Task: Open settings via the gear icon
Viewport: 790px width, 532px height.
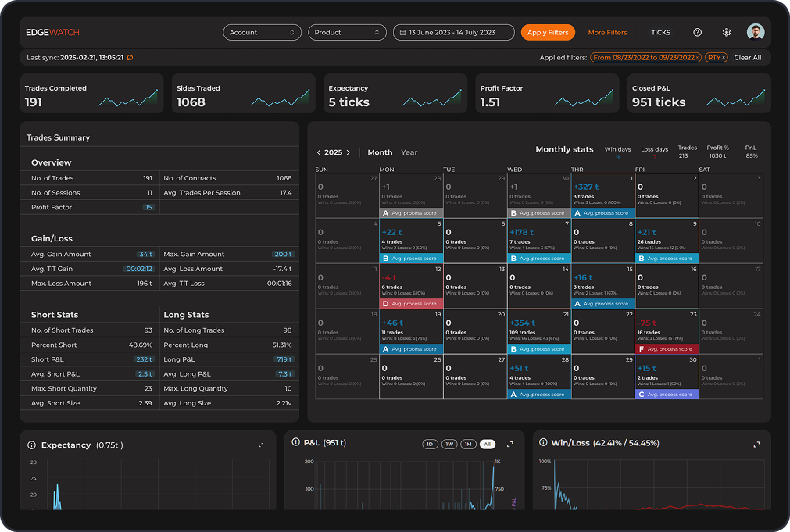Action: click(x=726, y=33)
